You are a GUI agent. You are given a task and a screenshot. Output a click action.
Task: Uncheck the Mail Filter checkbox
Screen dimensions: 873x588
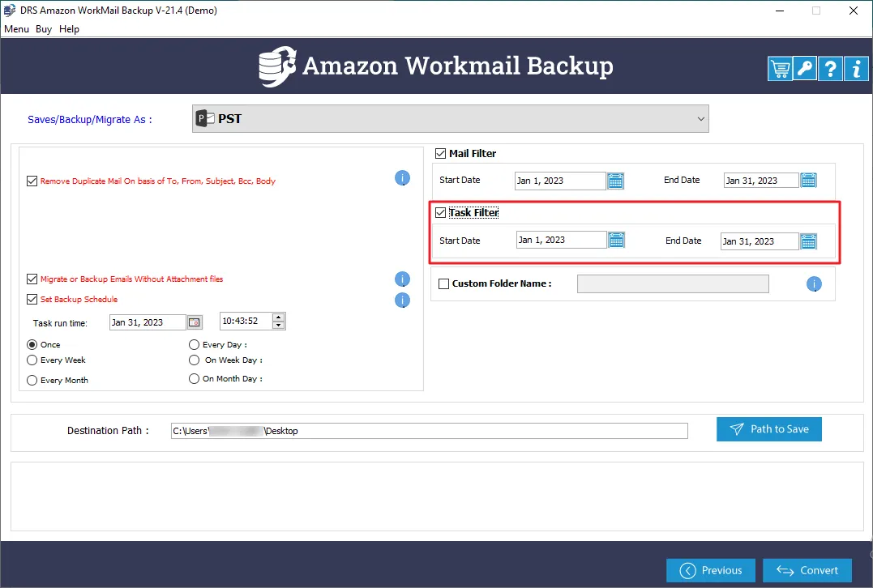[x=440, y=154]
